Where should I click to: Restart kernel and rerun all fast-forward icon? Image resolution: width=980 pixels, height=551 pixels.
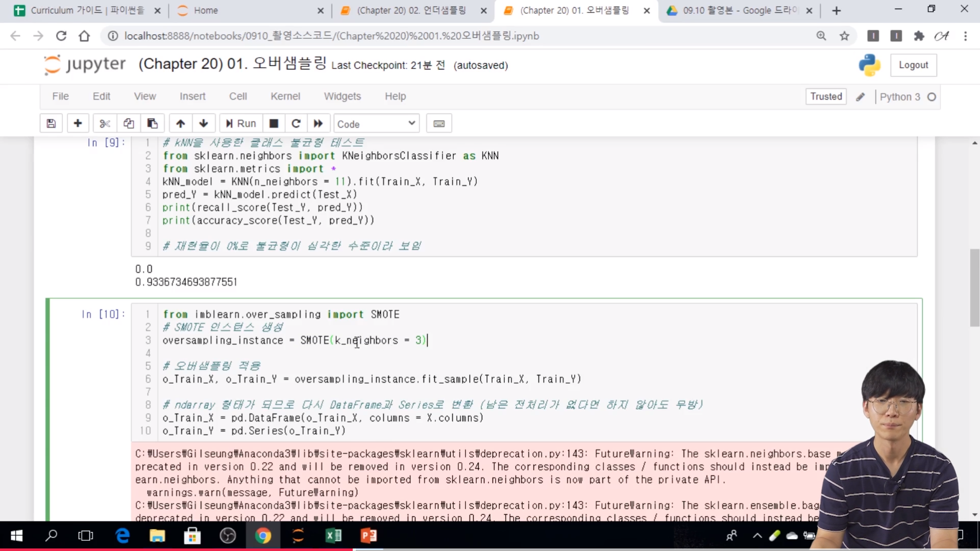(x=318, y=123)
